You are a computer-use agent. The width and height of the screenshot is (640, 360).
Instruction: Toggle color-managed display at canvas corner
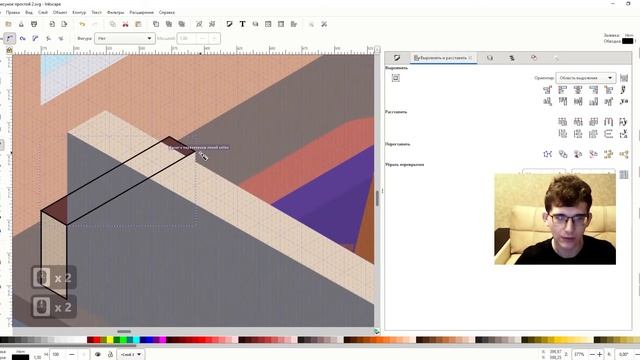pos(377,331)
